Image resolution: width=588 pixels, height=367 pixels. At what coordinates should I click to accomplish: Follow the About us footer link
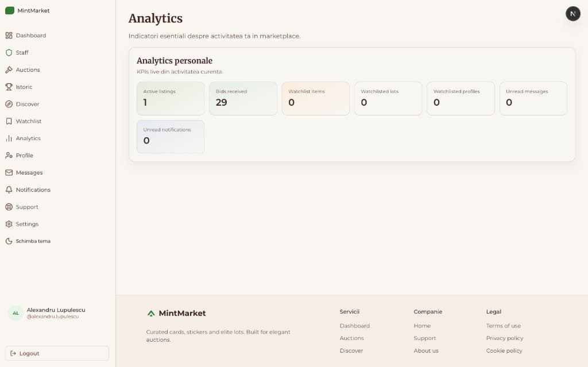tap(425, 351)
